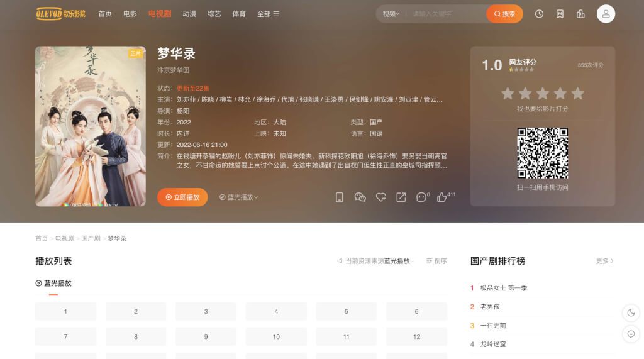Play episode 4
Screen dimensions: 644x359
[x=277, y=311]
